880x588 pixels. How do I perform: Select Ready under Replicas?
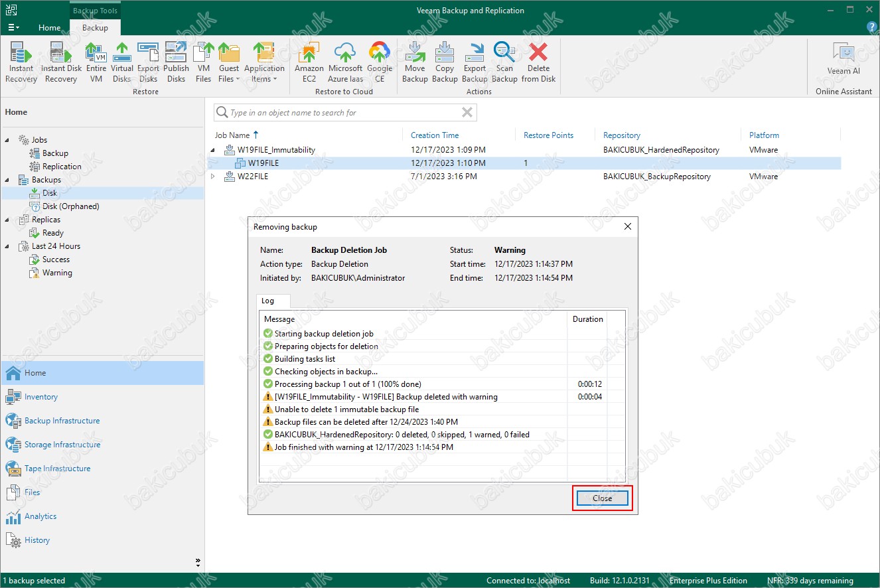point(53,233)
